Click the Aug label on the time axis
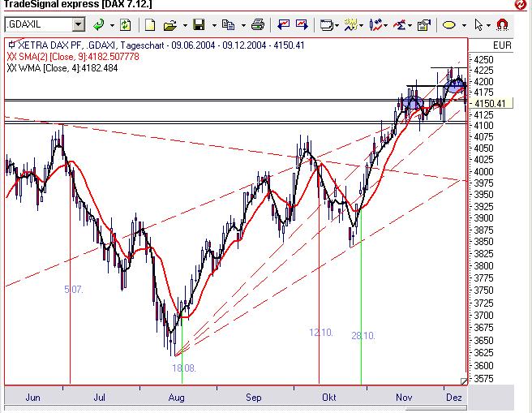This screenshot has height=413, width=532. tap(177, 398)
